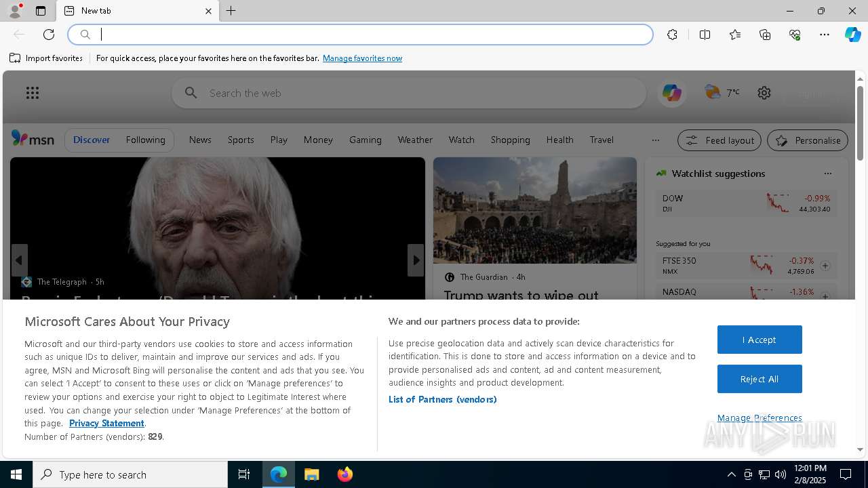Open the notifications center

[x=846, y=474]
